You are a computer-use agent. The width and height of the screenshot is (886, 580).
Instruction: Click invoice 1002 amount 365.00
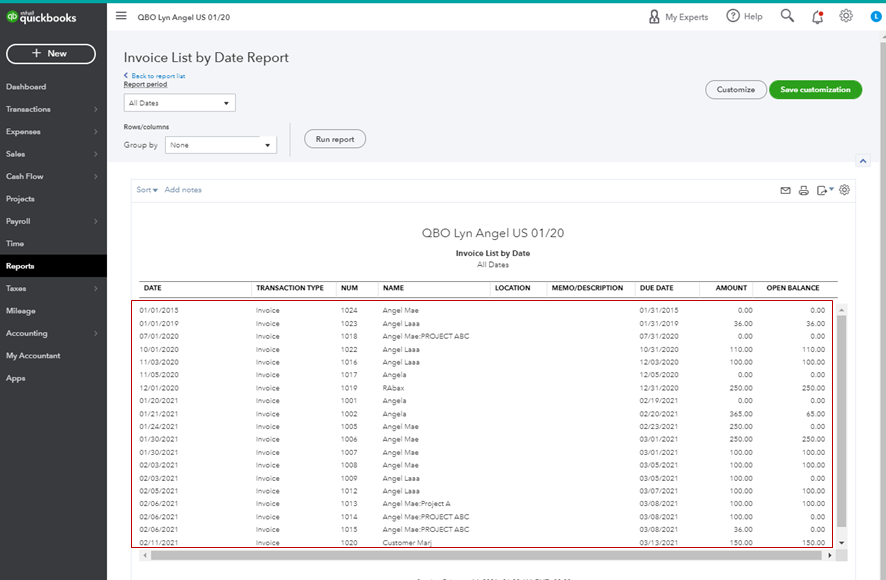[x=741, y=414]
